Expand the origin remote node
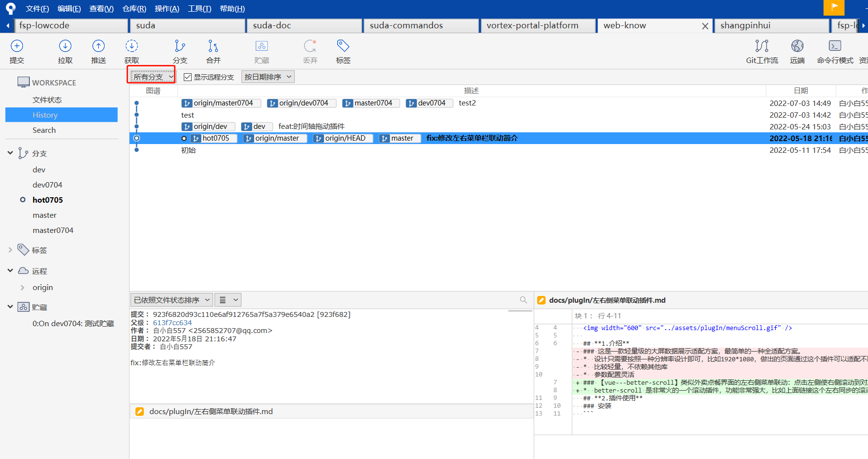The height and width of the screenshot is (459, 868). 22,287
